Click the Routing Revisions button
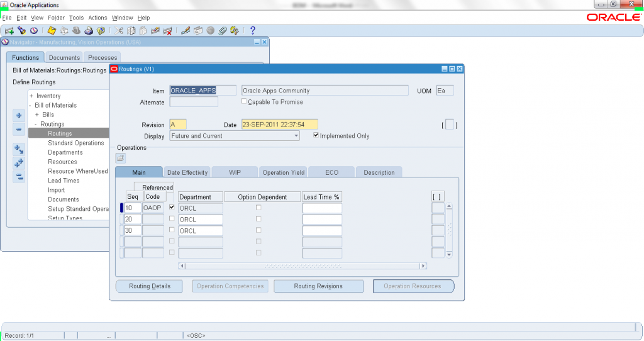This screenshot has height=341, width=644. tap(318, 286)
